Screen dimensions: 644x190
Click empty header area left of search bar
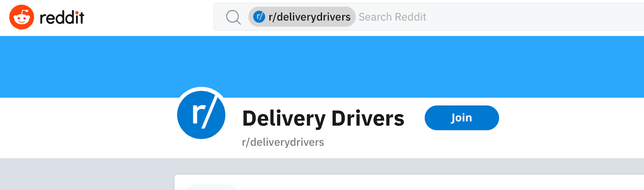pyautogui.click(x=149, y=18)
